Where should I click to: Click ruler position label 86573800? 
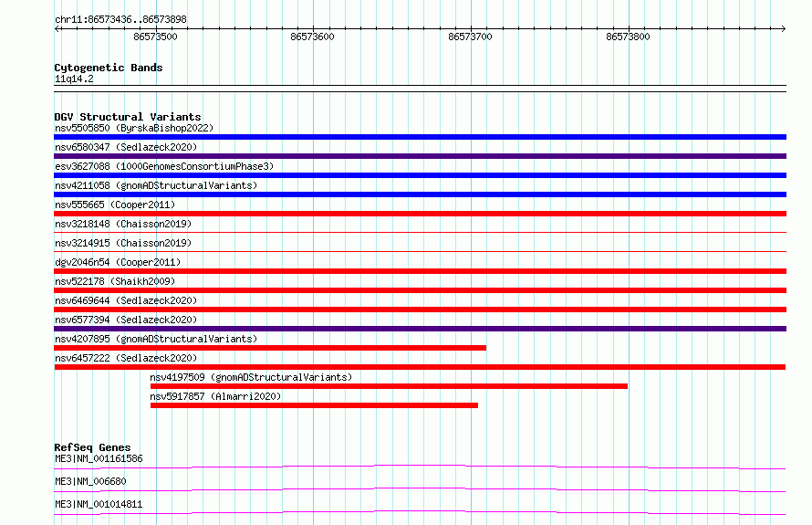click(x=628, y=37)
